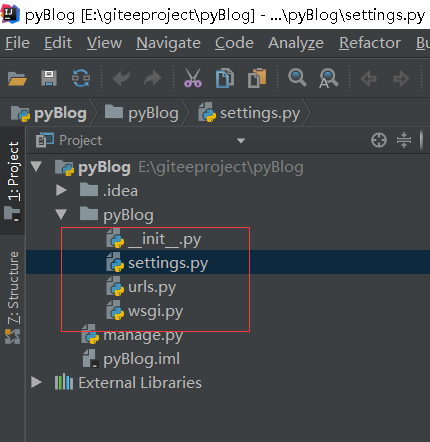Open the Refactor menu

click(370, 43)
